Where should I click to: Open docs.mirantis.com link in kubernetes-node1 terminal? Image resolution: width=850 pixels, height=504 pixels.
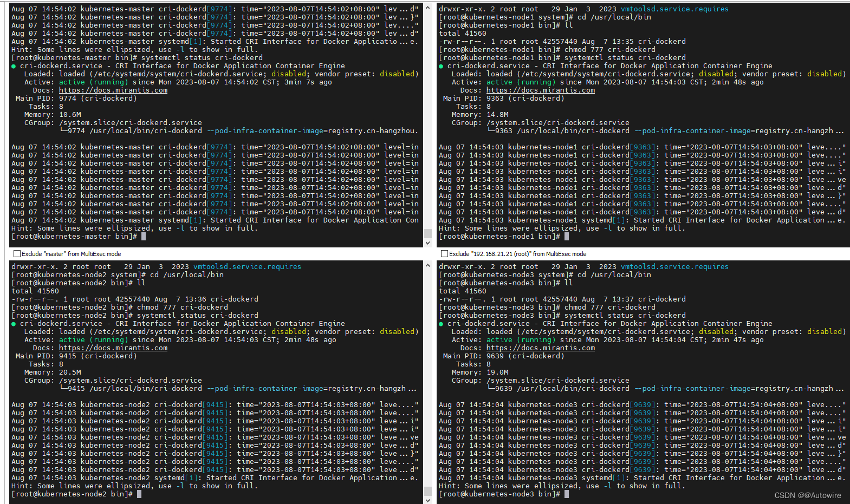point(541,90)
